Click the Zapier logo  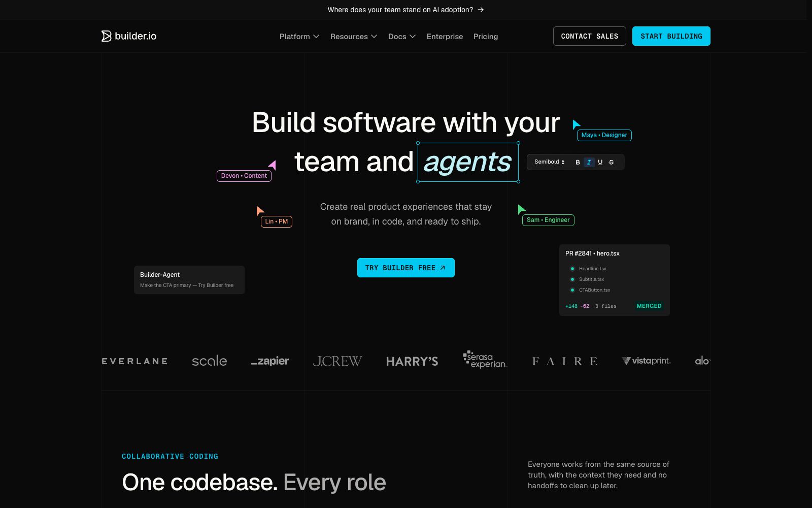click(270, 361)
